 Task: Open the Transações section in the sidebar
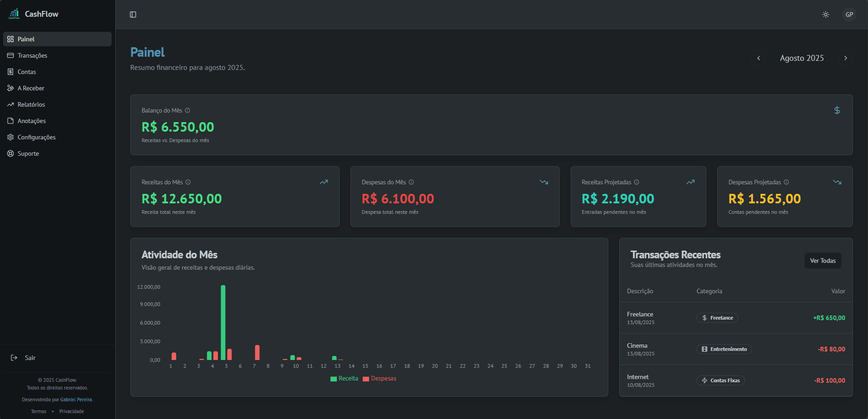[32, 55]
